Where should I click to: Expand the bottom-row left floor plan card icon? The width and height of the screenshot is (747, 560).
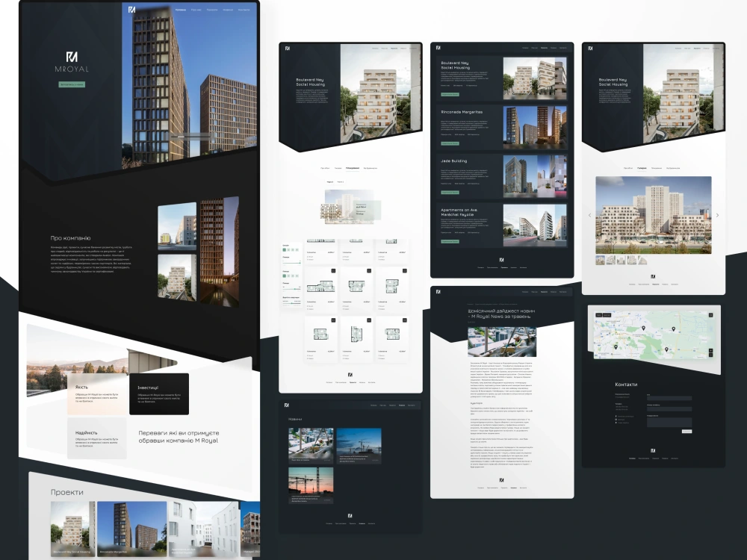click(333, 320)
